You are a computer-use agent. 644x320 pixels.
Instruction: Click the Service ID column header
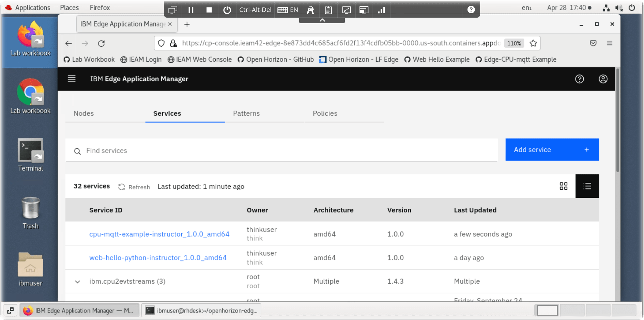pyautogui.click(x=106, y=210)
